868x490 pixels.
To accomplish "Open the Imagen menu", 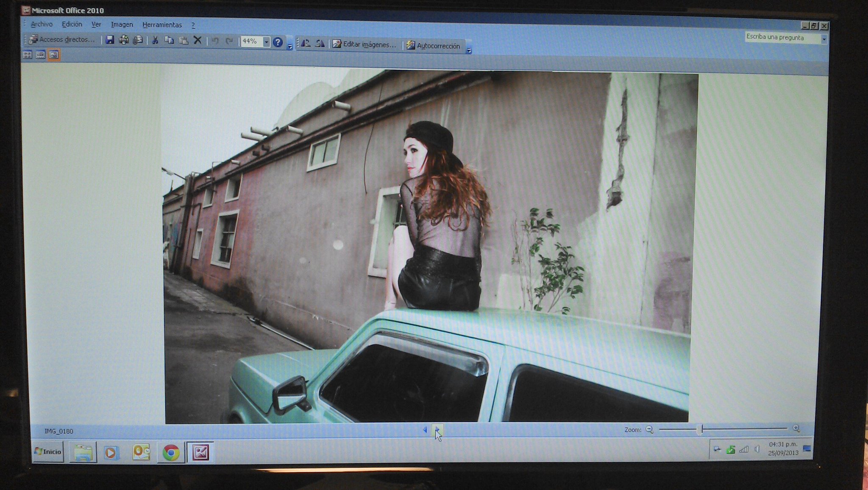I will [122, 25].
